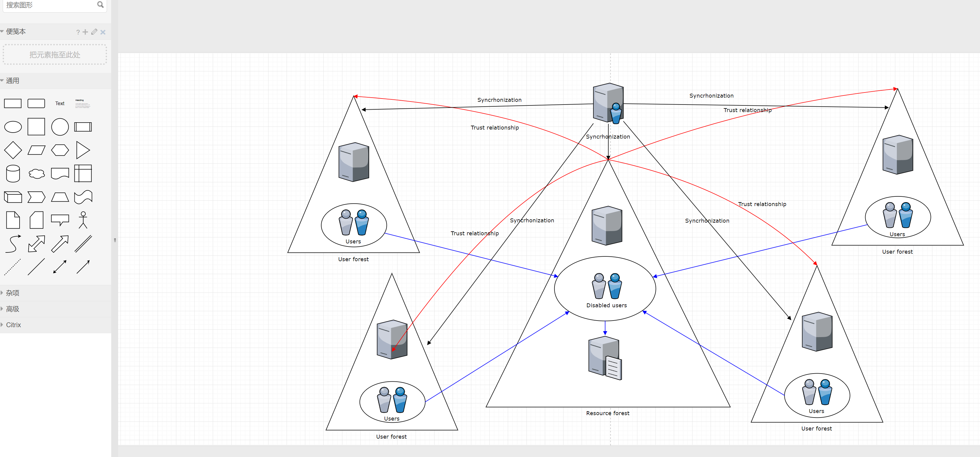Image resolution: width=980 pixels, height=457 pixels.
Task: Click the search magnifier icon
Action: (x=100, y=5)
